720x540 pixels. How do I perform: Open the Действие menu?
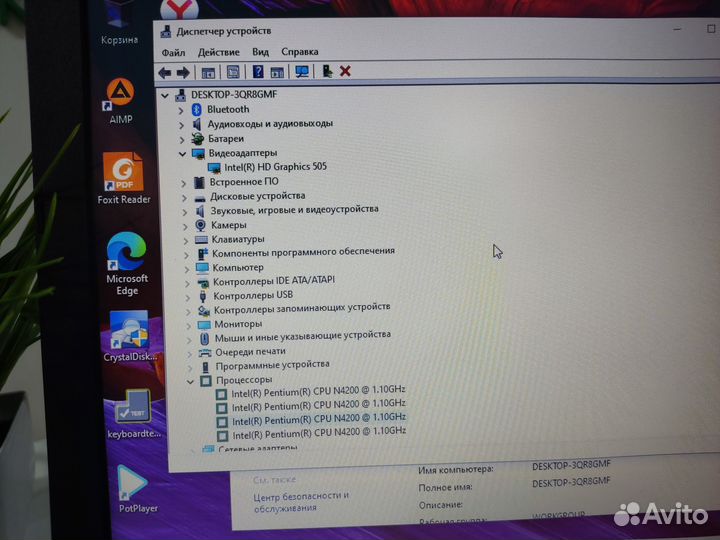[219, 52]
